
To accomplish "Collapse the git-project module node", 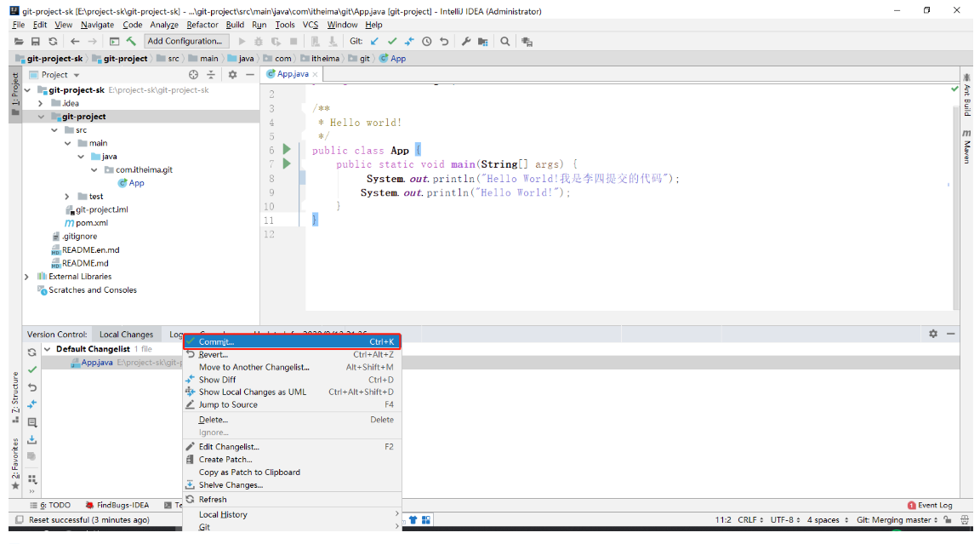I will (x=41, y=117).
